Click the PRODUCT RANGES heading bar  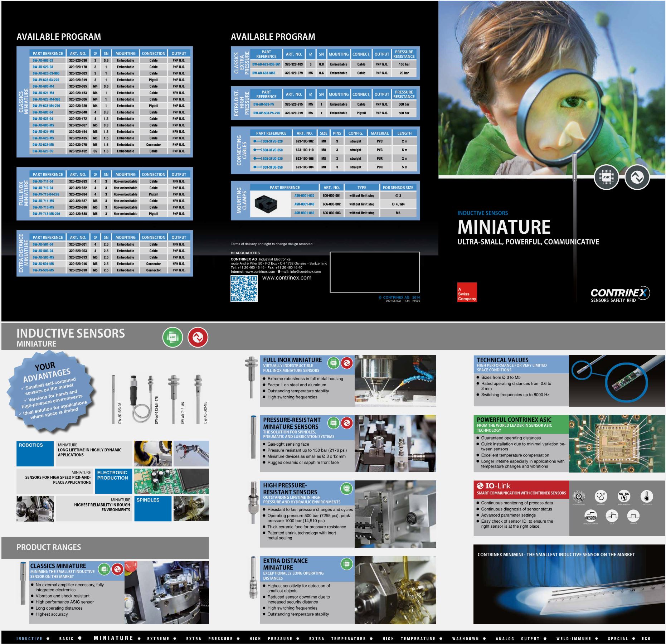(x=105, y=547)
